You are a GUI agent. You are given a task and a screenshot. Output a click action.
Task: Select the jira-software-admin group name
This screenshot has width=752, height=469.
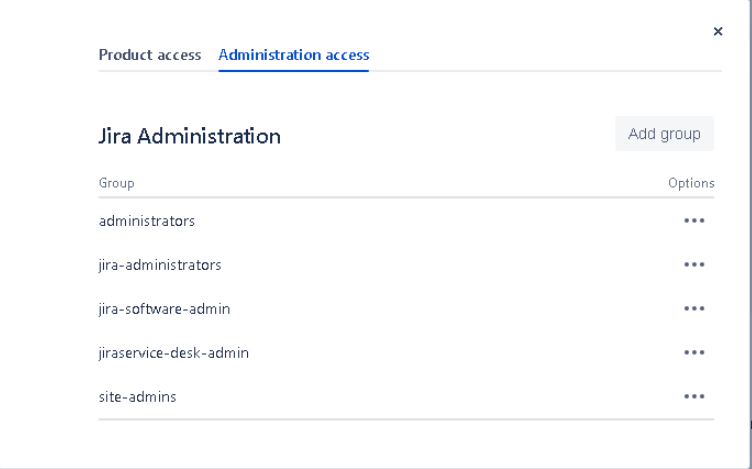164,309
